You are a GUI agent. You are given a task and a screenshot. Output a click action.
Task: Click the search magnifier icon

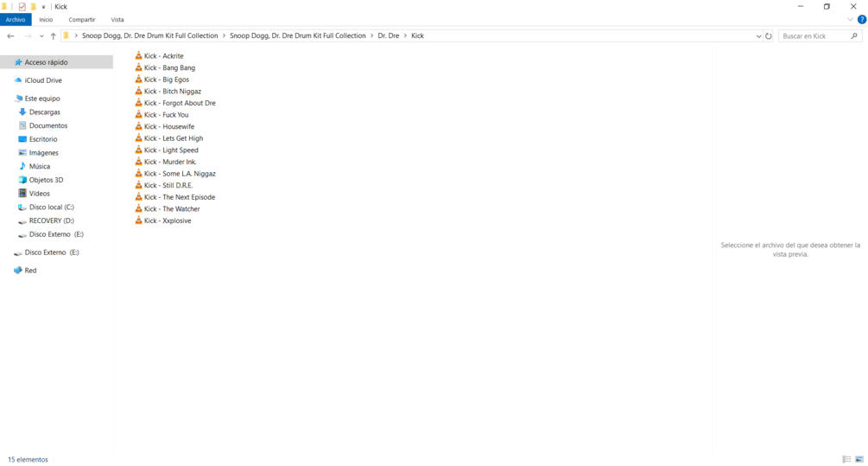(x=854, y=36)
